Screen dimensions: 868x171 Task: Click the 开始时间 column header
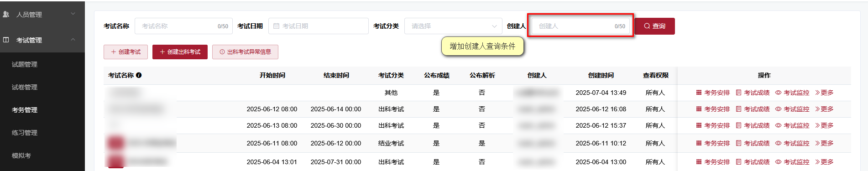(272, 75)
